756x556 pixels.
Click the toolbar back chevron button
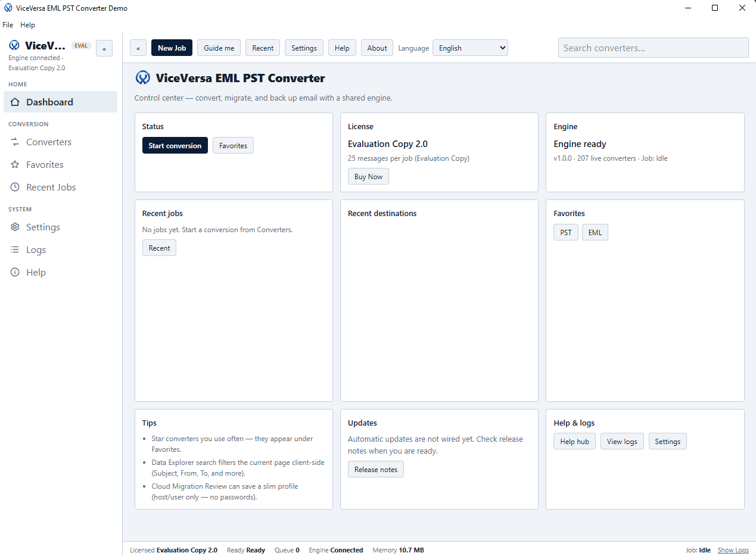pyautogui.click(x=138, y=48)
